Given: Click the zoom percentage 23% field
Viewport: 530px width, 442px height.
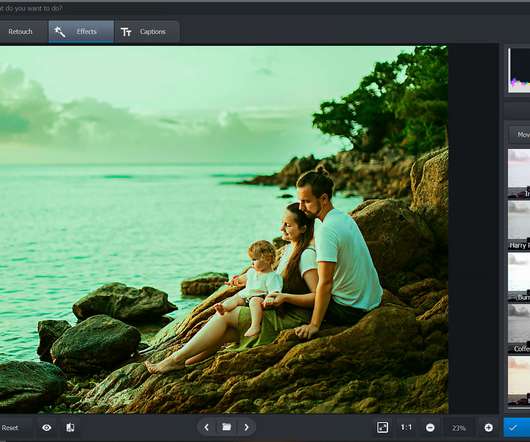Looking at the screenshot, I should pyautogui.click(x=459, y=428).
